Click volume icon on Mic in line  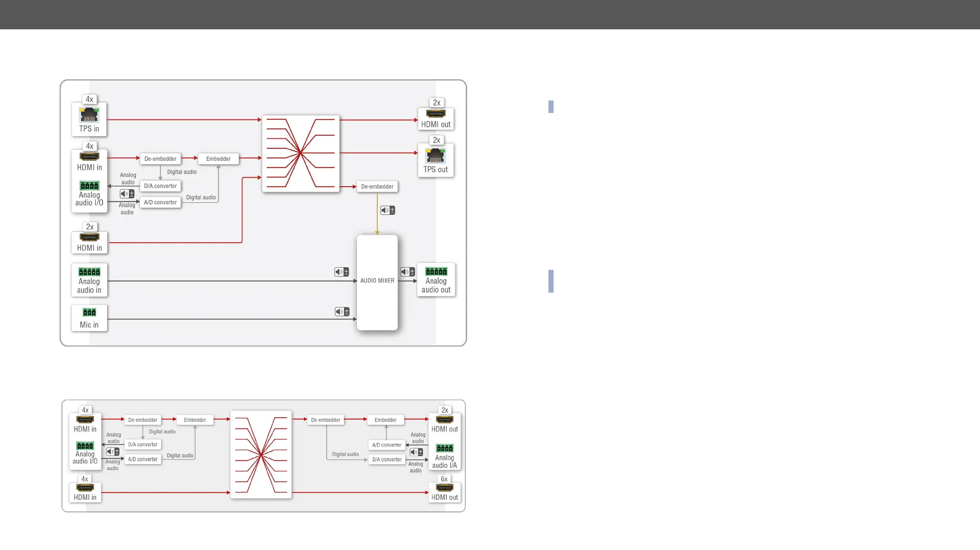(x=342, y=312)
